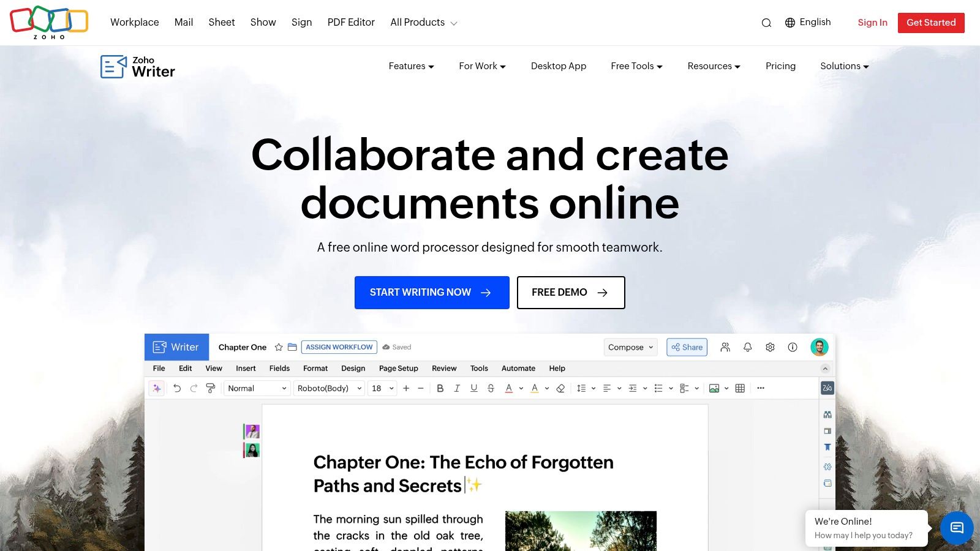Screen dimensions: 980x551
Task: Decrease font size with minus icon
Action: coord(421,388)
